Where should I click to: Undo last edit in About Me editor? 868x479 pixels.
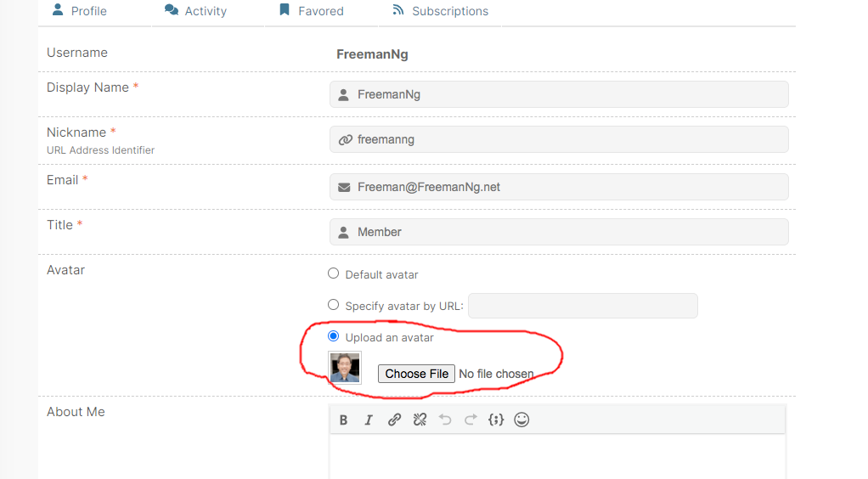445,420
